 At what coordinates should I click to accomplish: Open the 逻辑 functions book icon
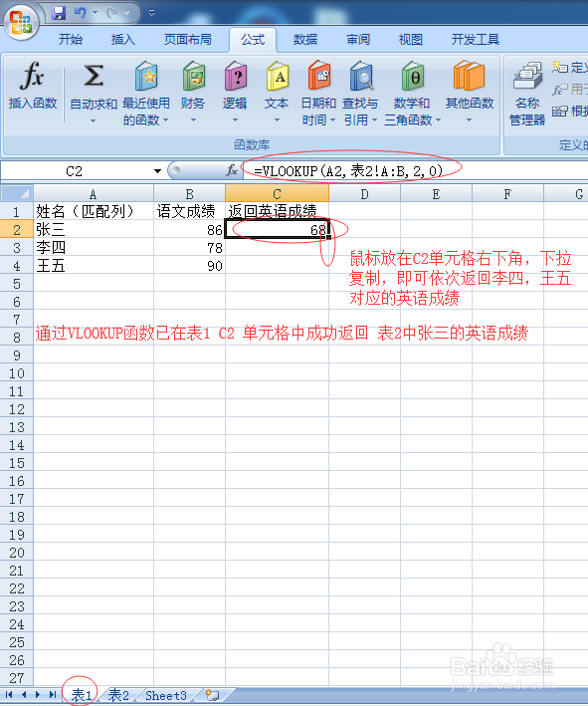click(x=235, y=77)
